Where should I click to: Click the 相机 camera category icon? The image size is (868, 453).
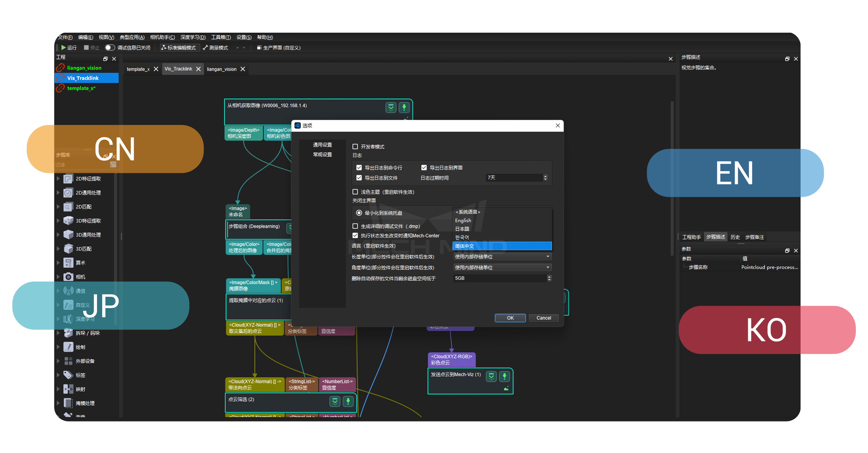(68, 277)
